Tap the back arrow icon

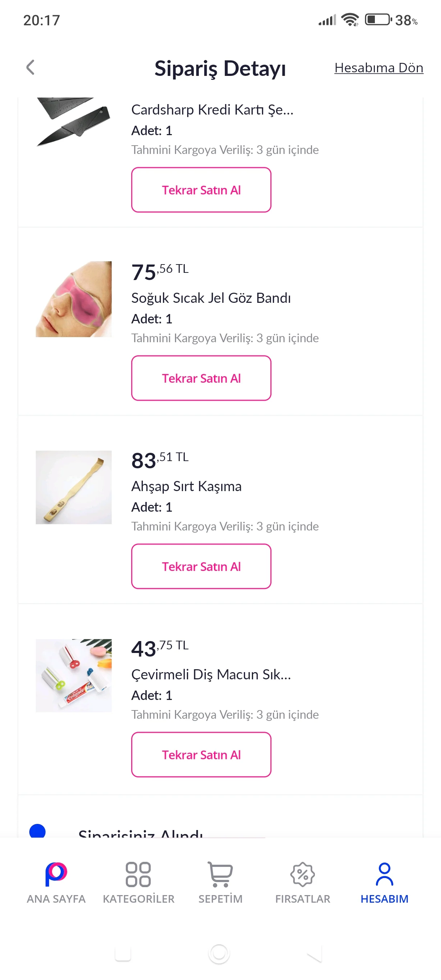pos(30,67)
